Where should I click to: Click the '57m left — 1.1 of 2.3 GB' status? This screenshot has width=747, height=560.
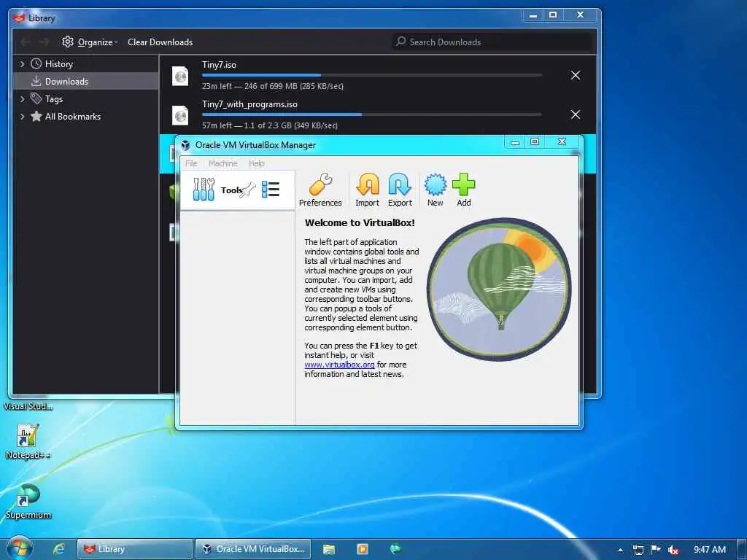tap(270, 125)
